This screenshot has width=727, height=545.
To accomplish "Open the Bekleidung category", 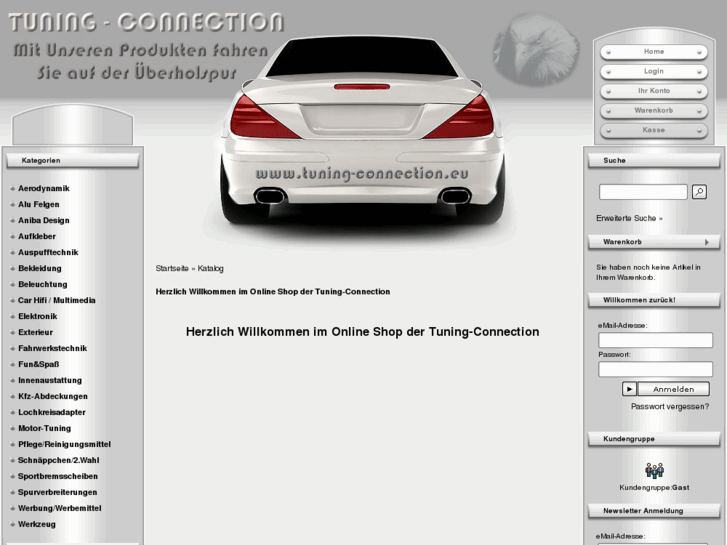I will pos(39,269).
